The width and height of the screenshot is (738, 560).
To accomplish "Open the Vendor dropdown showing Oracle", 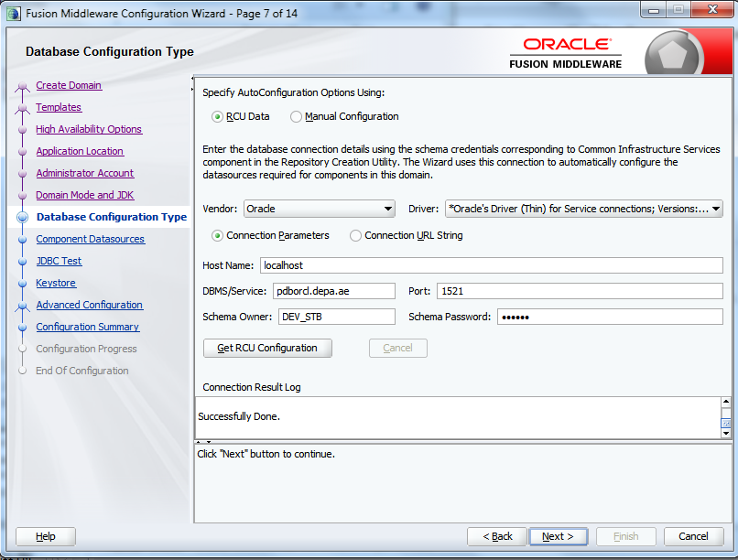I will (320, 209).
